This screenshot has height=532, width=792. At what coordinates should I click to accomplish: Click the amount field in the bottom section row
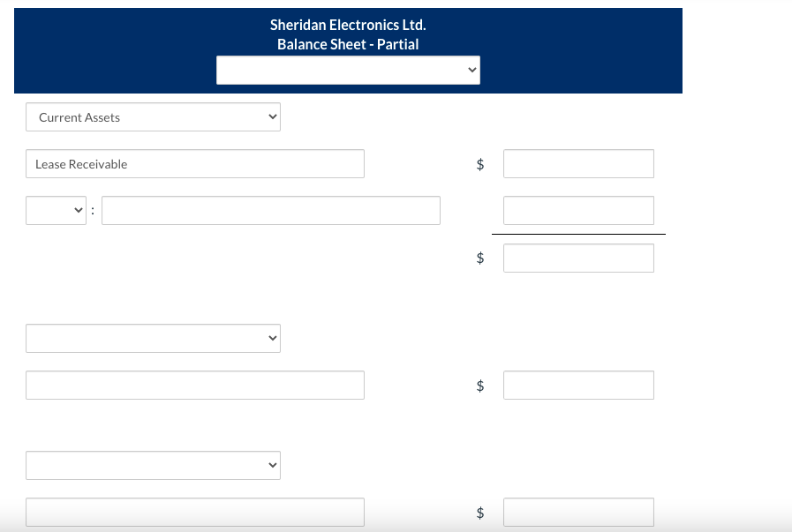click(579, 513)
